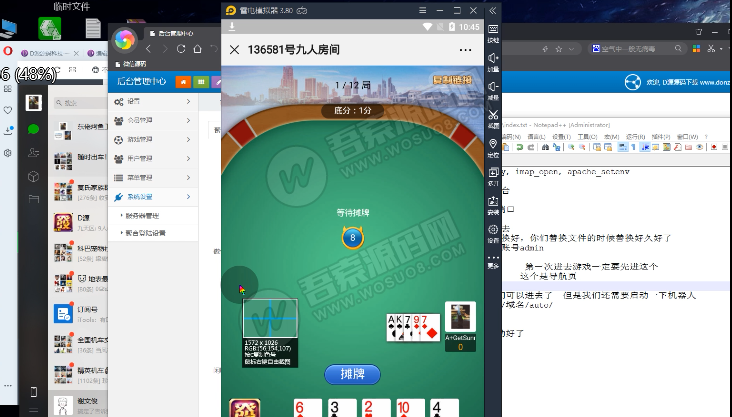
Task: Click the blue 摊牌 showdown button
Action: coord(352,374)
